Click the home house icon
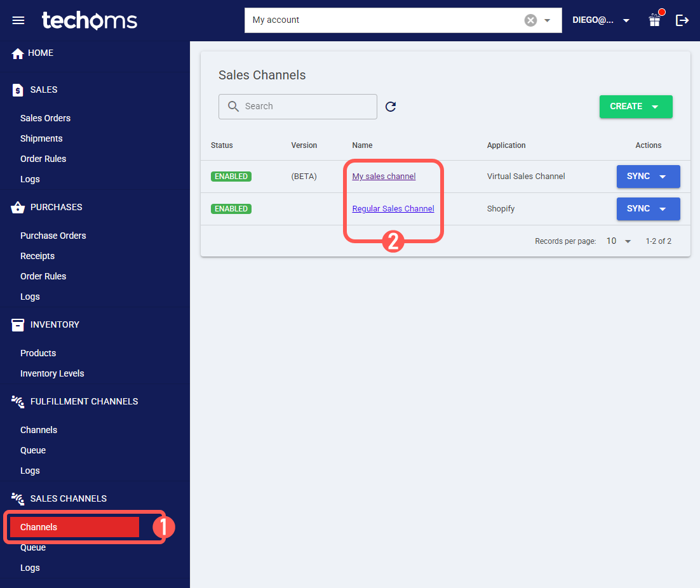This screenshot has width=700, height=588. [x=17, y=53]
